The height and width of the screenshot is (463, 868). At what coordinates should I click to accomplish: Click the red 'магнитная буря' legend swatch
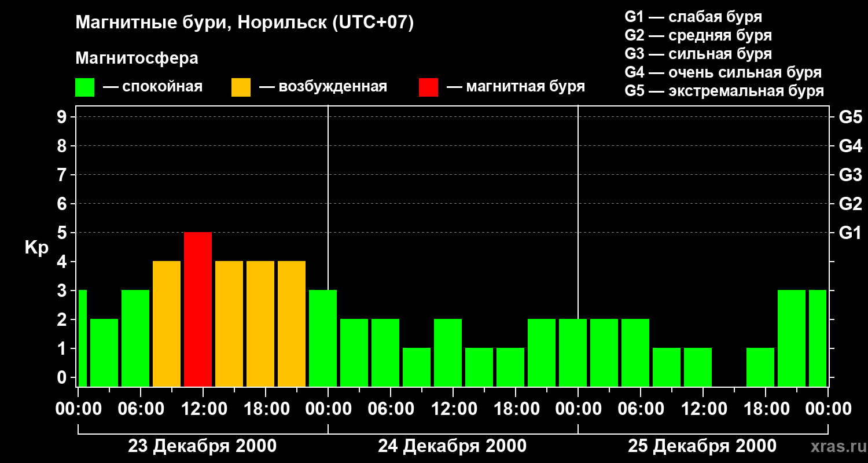point(428,87)
